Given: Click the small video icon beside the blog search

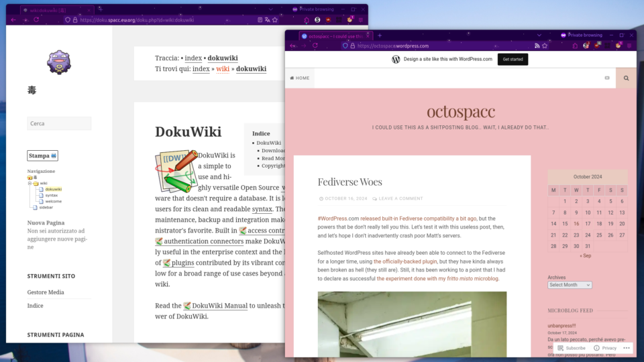Looking at the screenshot, I should pos(607,78).
